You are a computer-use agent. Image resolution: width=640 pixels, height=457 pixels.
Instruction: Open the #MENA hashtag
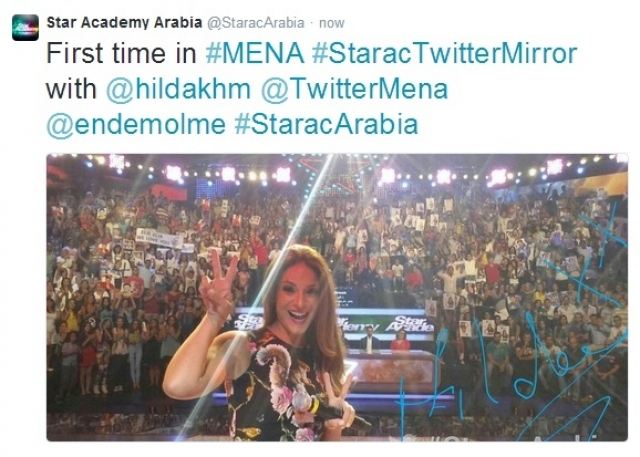(x=255, y=53)
